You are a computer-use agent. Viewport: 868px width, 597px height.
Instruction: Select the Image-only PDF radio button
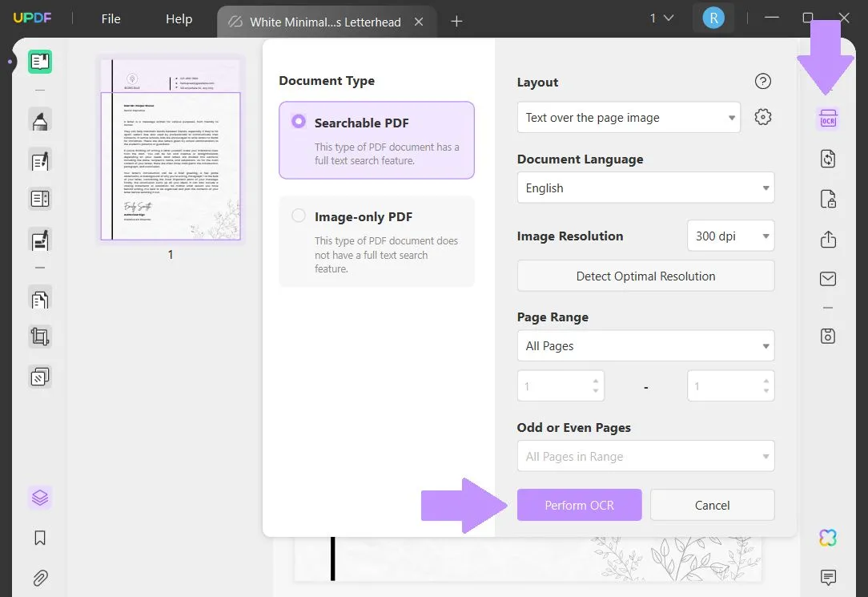(x=298, y=215)
